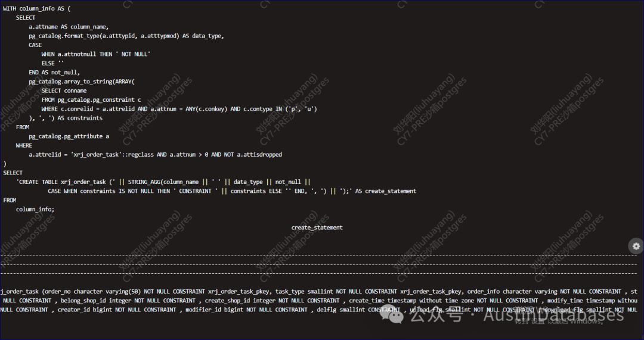This screenshot has width=644, height=340.
Task: Click the 'WHEN a.attnotnull THEN' line
Action: pyautogui.click(x=95, y=54)
